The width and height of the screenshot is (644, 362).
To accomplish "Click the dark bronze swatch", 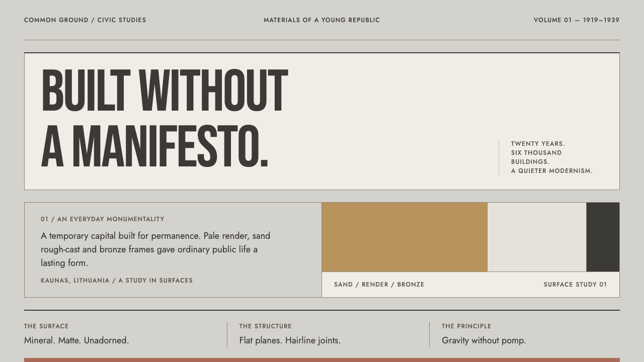I will (x=603, y=237).
